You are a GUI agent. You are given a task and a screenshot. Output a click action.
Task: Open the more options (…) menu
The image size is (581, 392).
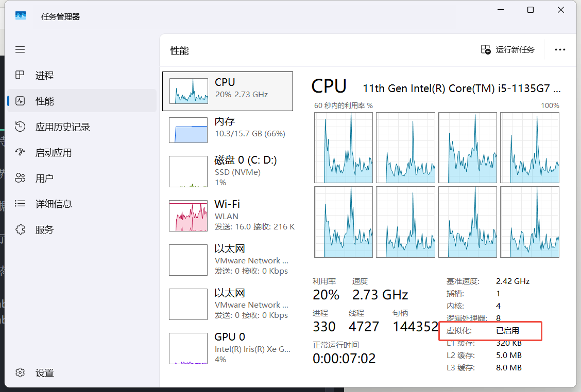coord(560,49)
